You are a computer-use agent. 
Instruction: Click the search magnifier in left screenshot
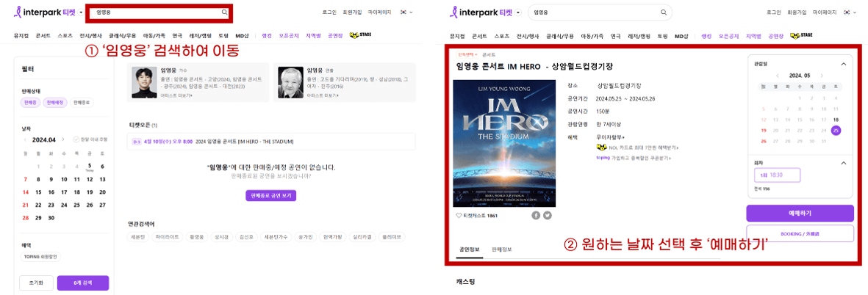point(224,12)
